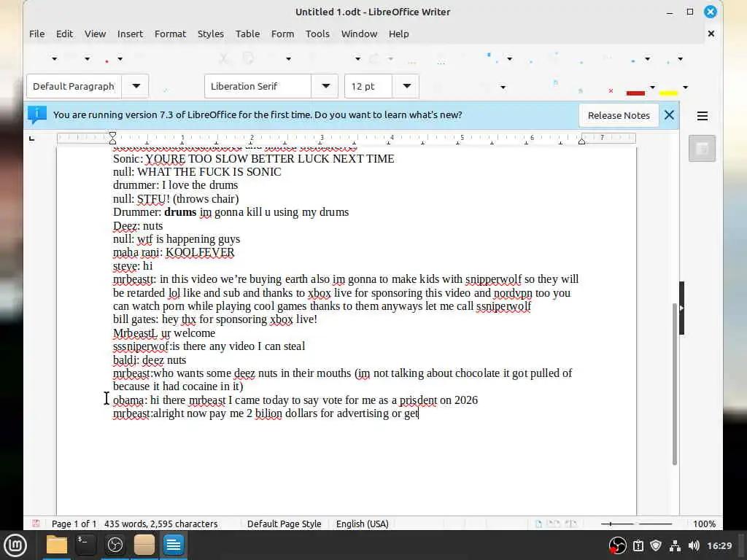The image size is (747, 560).
Task: Click the LibreOffice Writer taskbar icon
Action: [174, 545]
